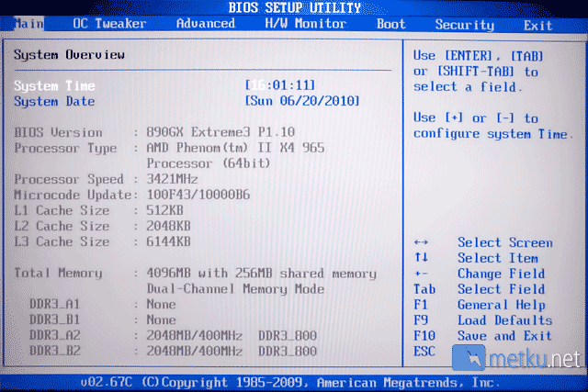Click the Total Memory label

coord(58,274)
